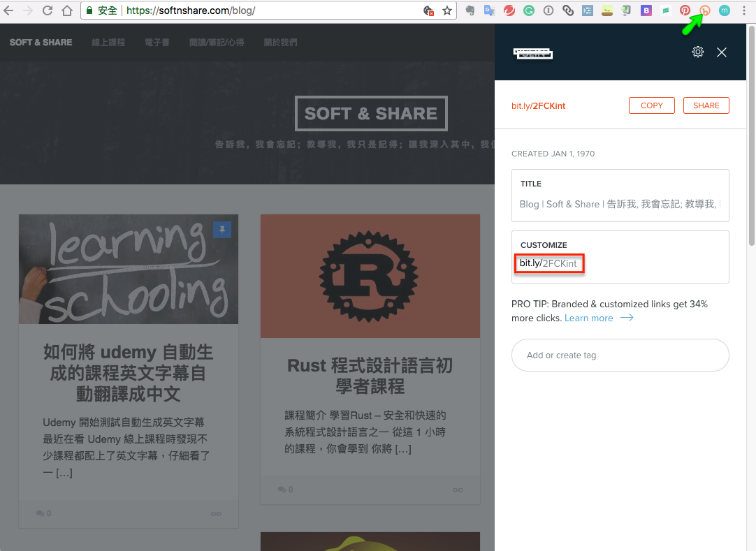756x551 pixels.
Task: Click the Evernote elephant extension icon
Action: 470,10
